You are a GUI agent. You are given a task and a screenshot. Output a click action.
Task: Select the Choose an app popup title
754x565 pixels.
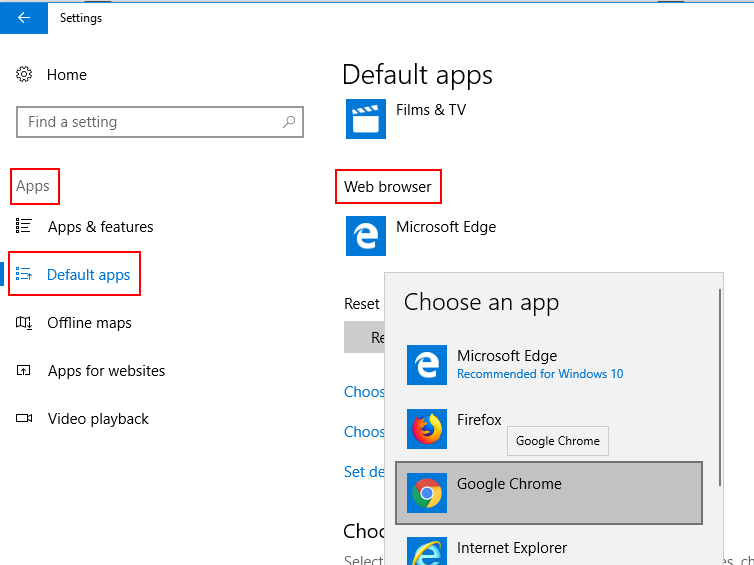click(481, 302)
